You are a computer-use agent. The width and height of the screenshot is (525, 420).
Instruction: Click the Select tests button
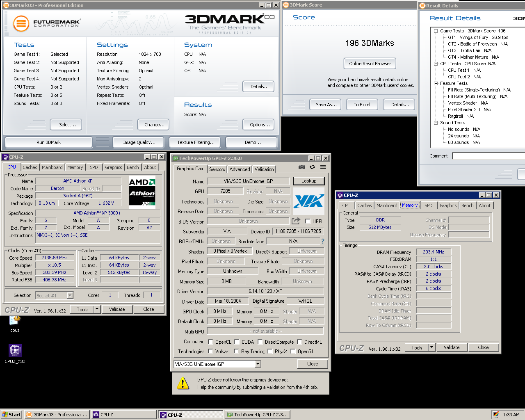66,125
